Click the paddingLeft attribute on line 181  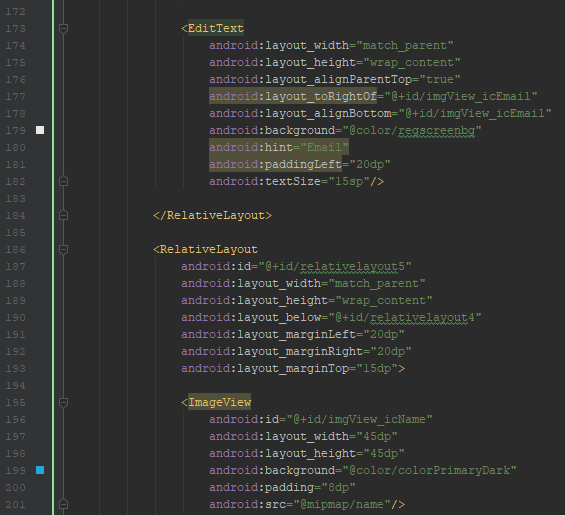click(275, 164)
